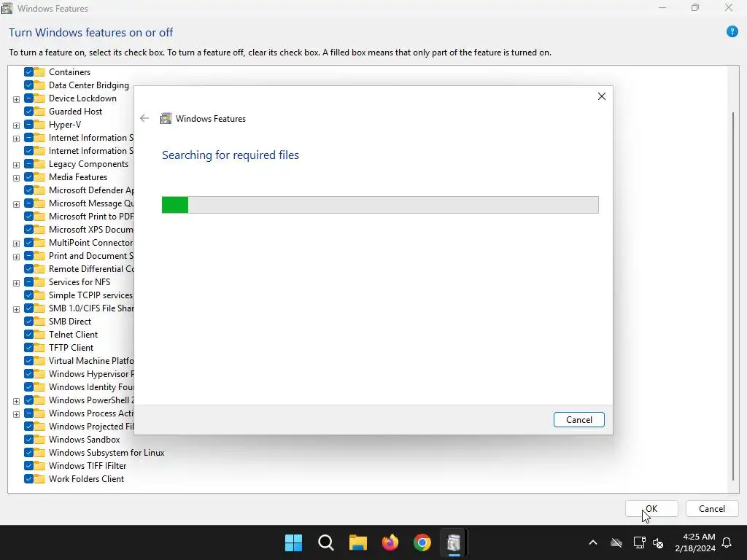Viewport: 747px width, 560px height.
Task: Expand the Device Lockdown node
Action: (x=16, y=99)
